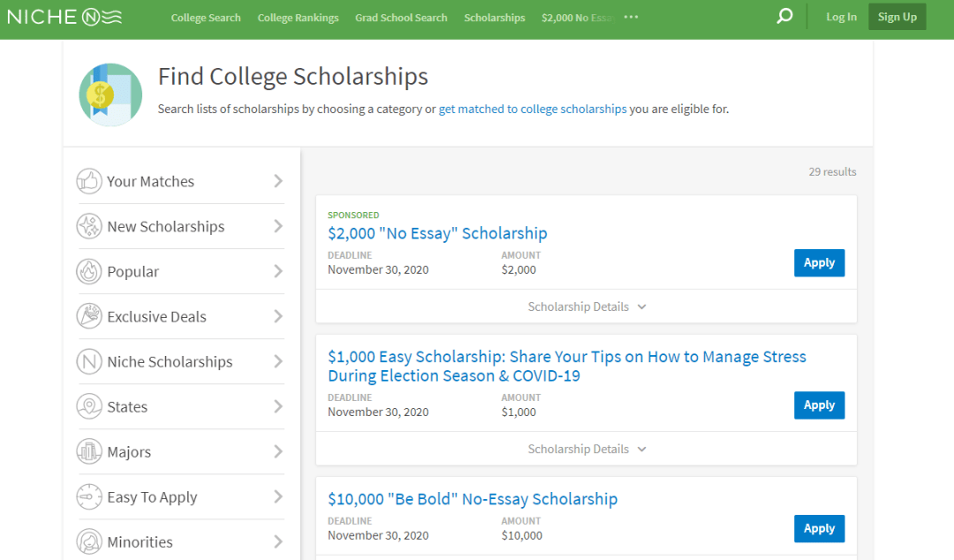Click the Niche logo in header
Image resolution: width=954 pixels, height=560 pixels.
coord(64,17)
